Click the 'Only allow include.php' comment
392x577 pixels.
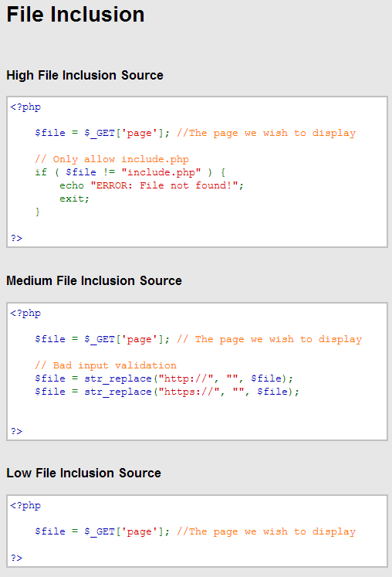[112, 159]
